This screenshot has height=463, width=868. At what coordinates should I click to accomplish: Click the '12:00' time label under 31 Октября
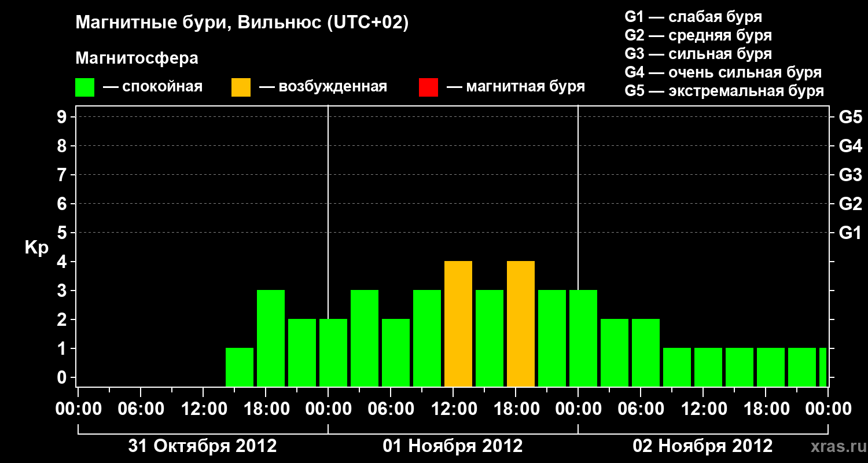point(204,409)
